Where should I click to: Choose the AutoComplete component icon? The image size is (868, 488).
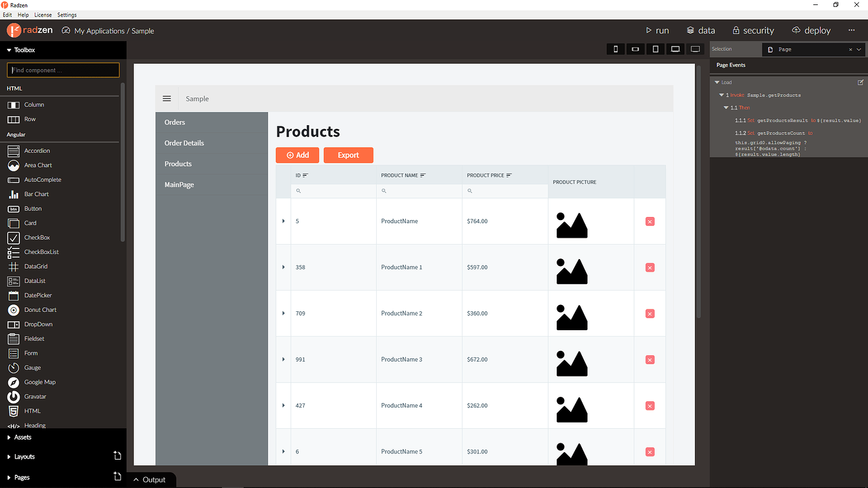tap(13, 180)
